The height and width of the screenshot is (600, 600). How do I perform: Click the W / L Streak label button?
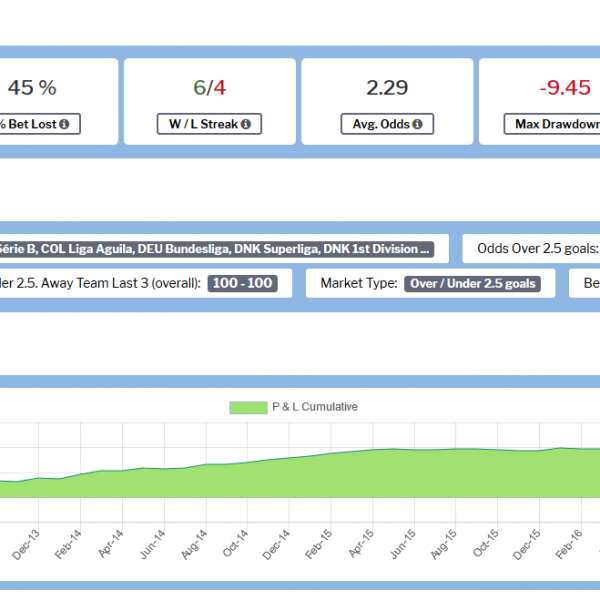[209, 124]
